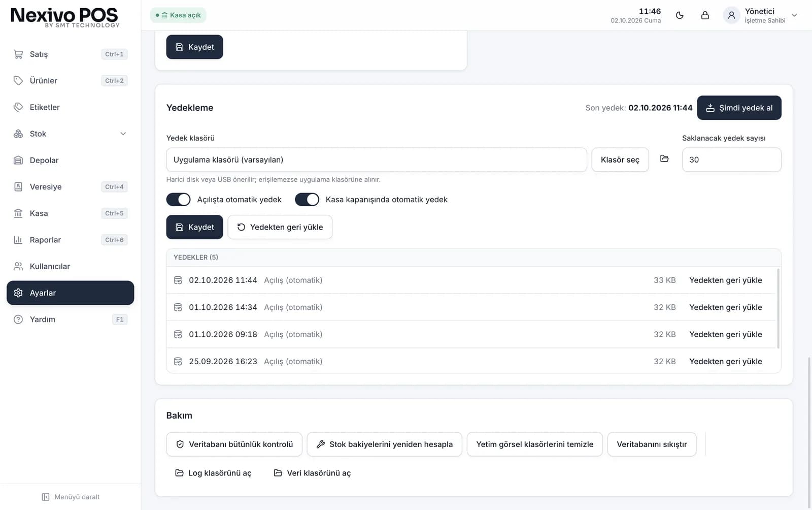The width and height of the screenshot is (812, 510).
Task: Click the Yardım question mark icon
Action: [x=18, y=320]
